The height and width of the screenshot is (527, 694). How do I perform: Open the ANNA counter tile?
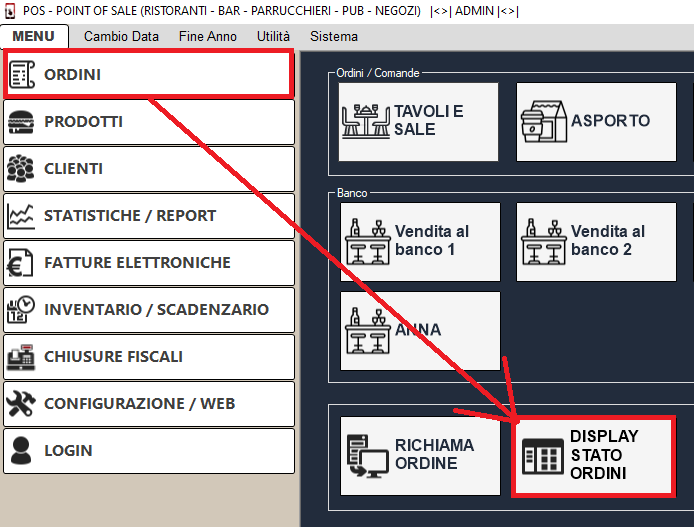coord(420,330)
